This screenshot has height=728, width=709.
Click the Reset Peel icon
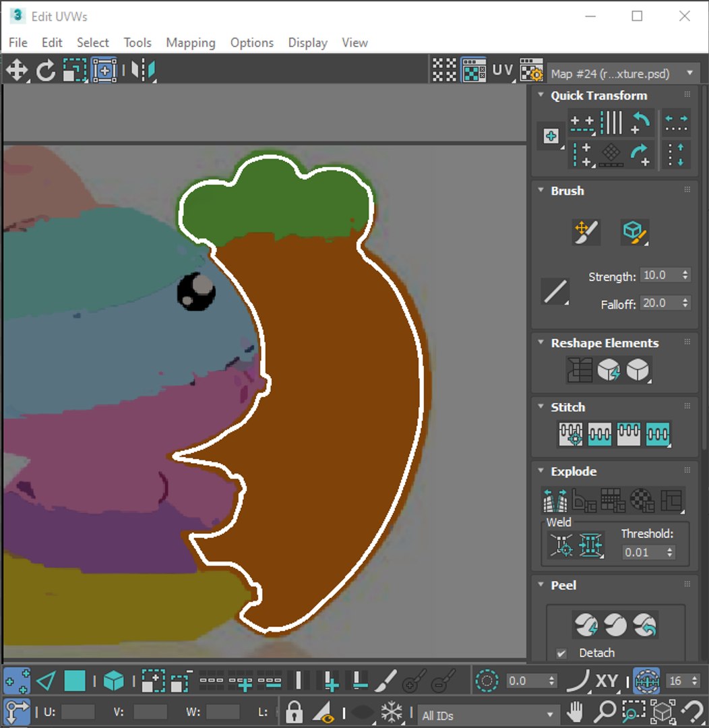644,625
